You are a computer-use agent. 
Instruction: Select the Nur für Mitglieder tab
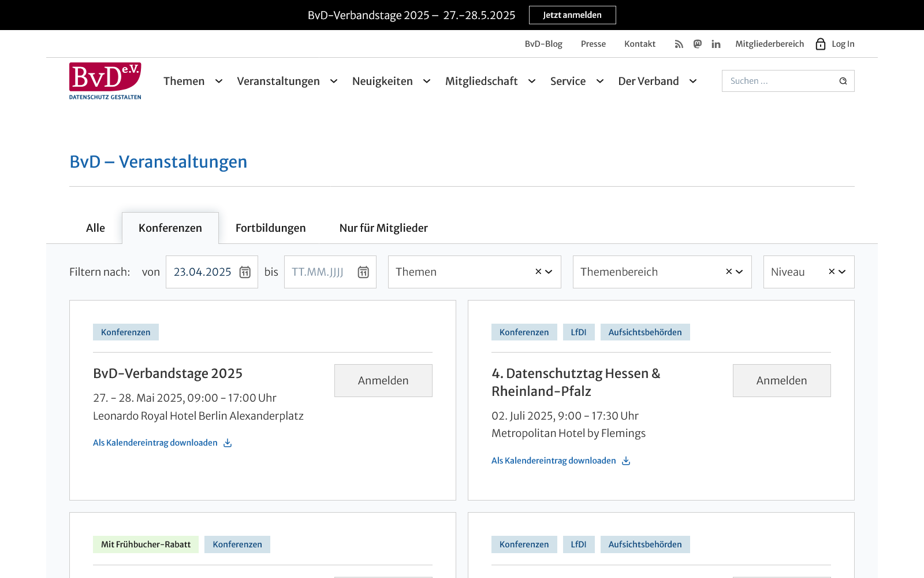(383, 228)
